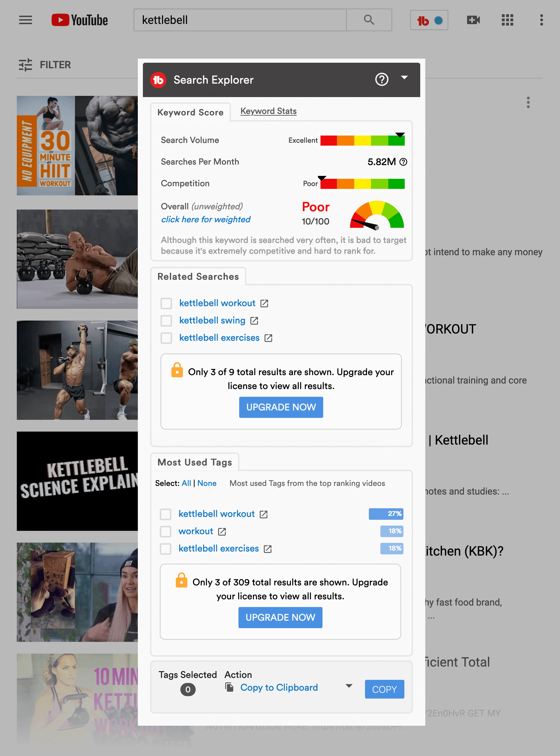The image size is (560, 756).
Task: Switch to the Keyword Stats tab
Action: [268, 111]
